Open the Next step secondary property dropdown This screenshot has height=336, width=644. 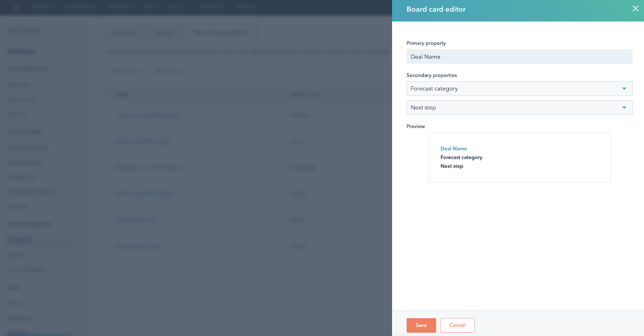tap(519, 108)
